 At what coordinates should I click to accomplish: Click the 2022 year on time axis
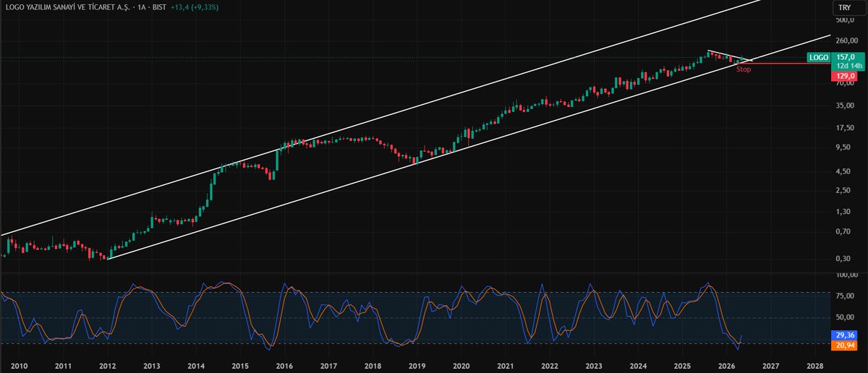coord(550,366)
